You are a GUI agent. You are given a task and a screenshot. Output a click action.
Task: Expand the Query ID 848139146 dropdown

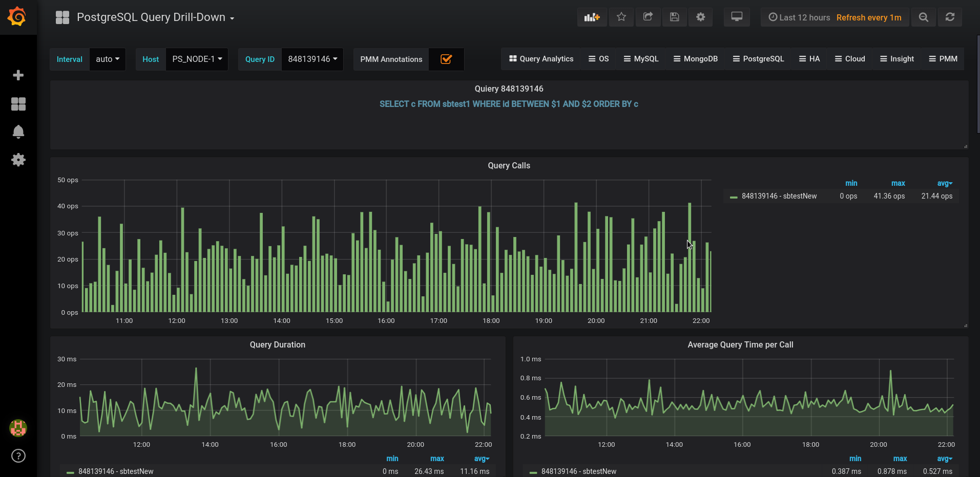pos(312,59)
